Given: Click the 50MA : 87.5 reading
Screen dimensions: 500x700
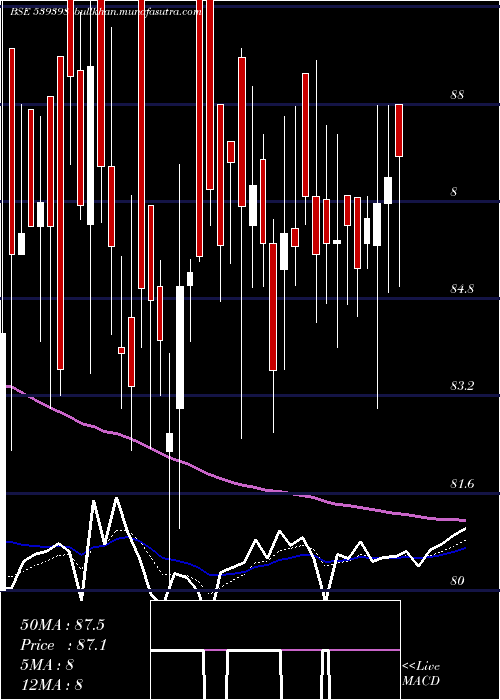Looking at the screenshot, I should 62,625.
